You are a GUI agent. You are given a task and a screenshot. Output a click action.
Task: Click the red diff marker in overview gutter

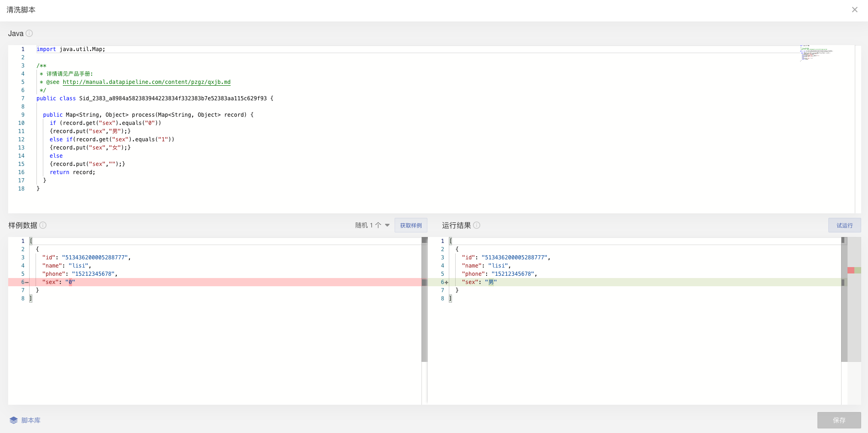pos(851,270)
